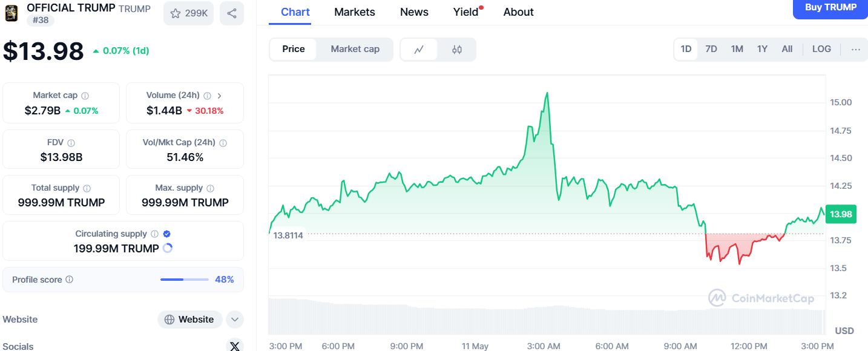Set chart range to All
This screenshot has height=351, width=868.
pos(787,50)
